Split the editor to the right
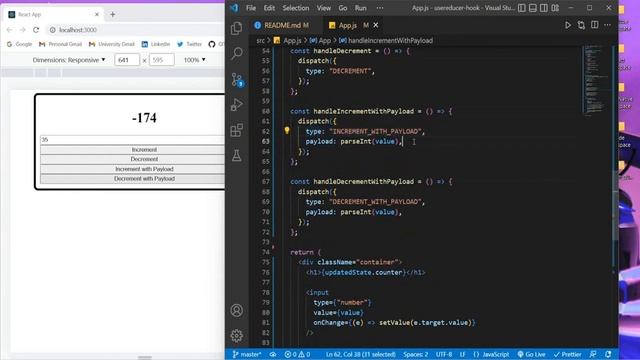Image resolution: width=640 pixels, height=360 pixels. tap(595, 25)
